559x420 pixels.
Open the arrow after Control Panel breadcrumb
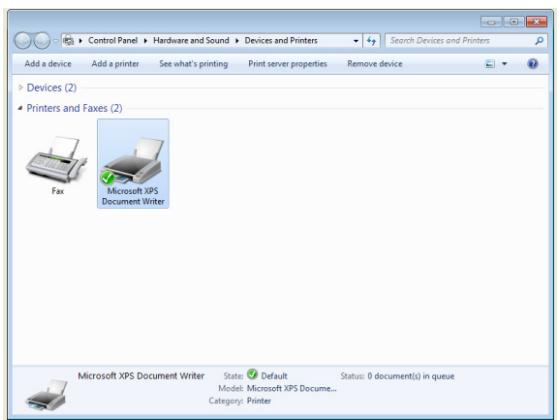pos(145,41)
